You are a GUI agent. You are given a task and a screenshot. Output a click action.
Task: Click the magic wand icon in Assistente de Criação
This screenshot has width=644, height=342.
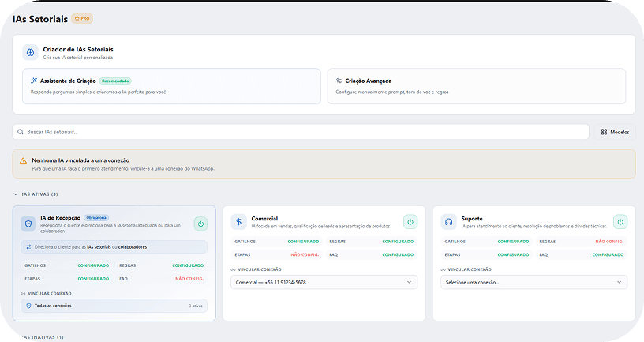(34, 81)
